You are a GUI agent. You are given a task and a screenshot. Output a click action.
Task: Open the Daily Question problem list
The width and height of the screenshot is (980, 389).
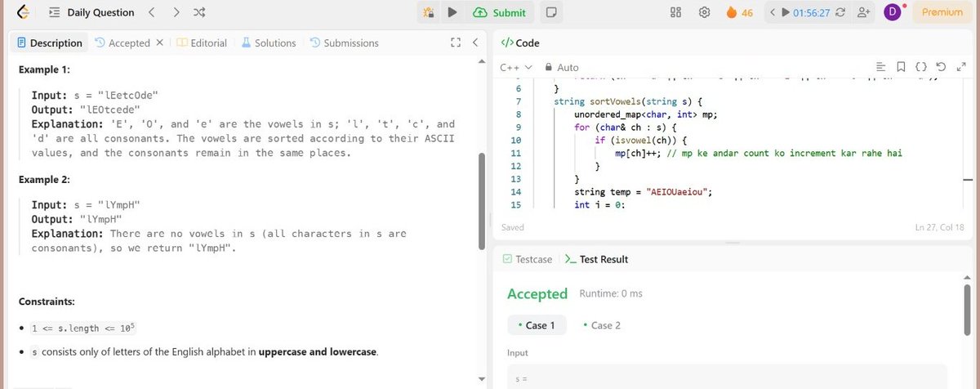91,12
